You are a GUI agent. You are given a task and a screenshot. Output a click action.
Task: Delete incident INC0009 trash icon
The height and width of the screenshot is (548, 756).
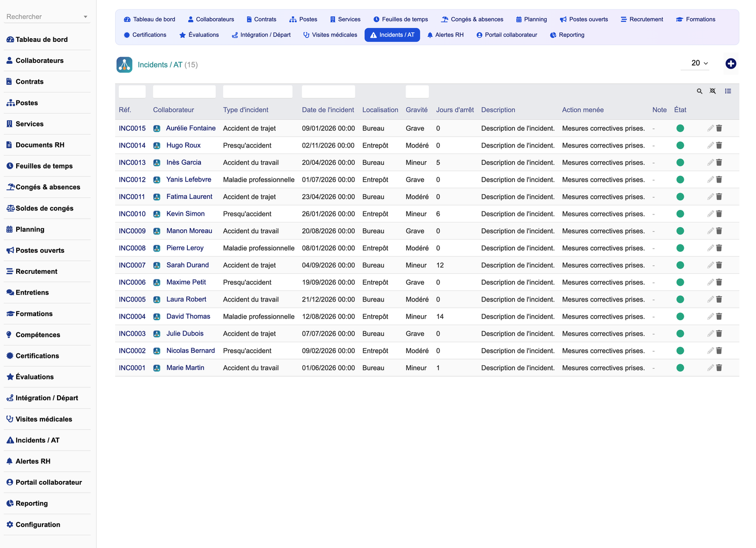(x=719, y=231)
